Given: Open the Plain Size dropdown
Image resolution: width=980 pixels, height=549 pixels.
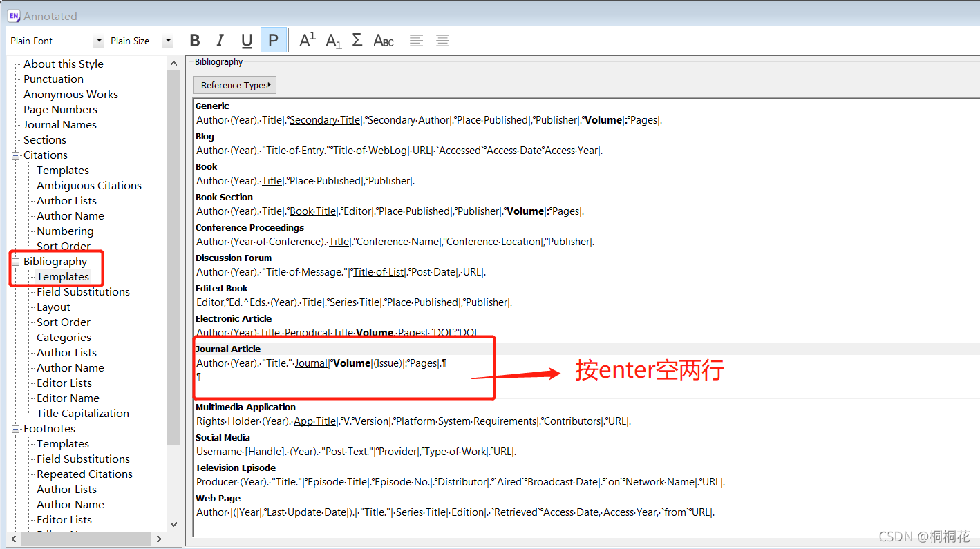Looking at the screenshot, I should (167, 40).
